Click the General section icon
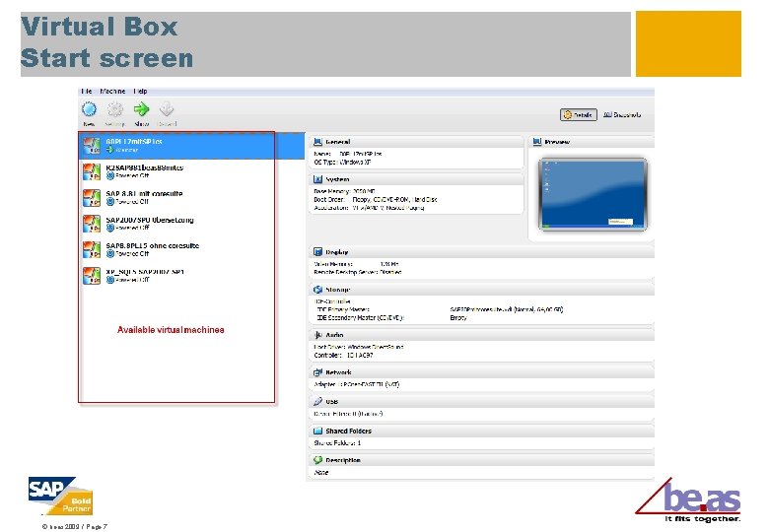 [317, 142]
